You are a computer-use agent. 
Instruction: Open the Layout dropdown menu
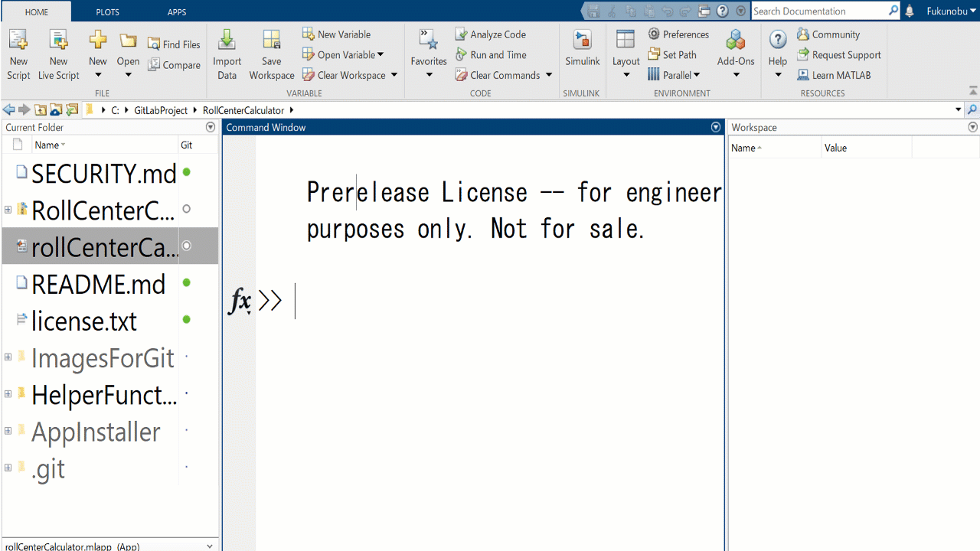coord(626,74)
